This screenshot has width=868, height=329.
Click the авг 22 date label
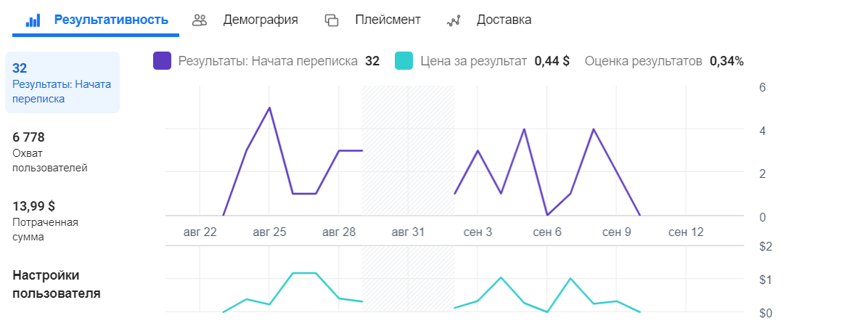tap(200, 232)
